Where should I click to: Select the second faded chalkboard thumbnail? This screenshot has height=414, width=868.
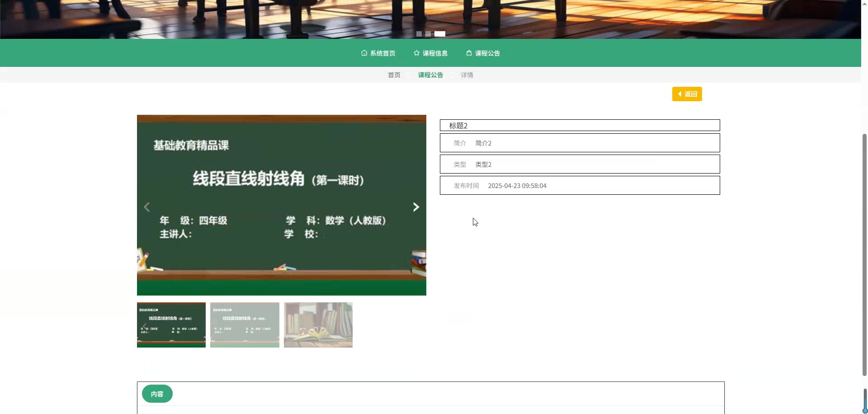point(245,325)
